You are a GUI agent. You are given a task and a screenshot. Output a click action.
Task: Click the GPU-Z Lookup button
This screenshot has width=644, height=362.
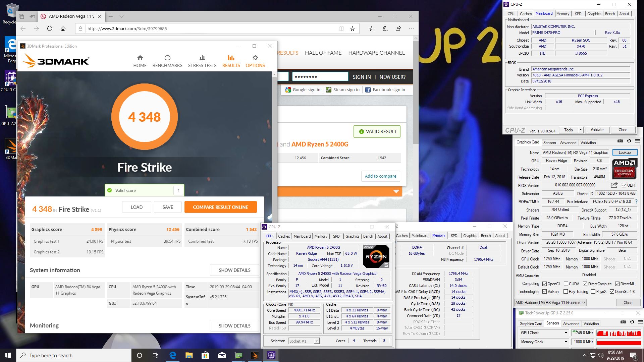pyautogui.click(x=625, y=153)
